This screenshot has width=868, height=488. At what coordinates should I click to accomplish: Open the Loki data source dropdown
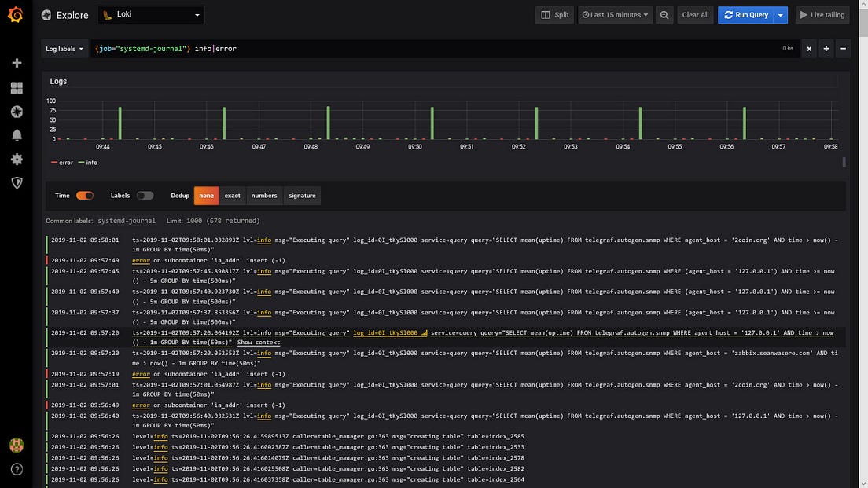point(151,15)
